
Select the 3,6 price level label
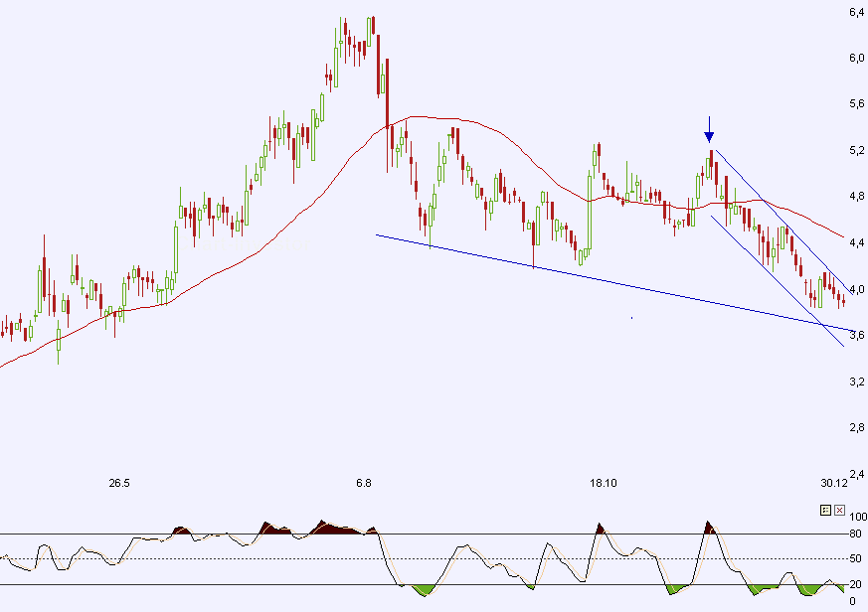[x=855, y=336]
